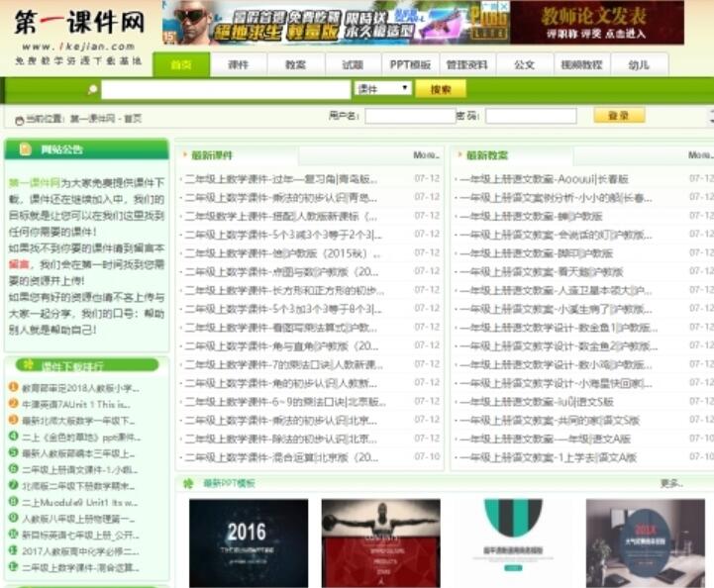Click the 最新PPT模板 section icon
Screen dimensions: 714x588
[x=187, y=483]
